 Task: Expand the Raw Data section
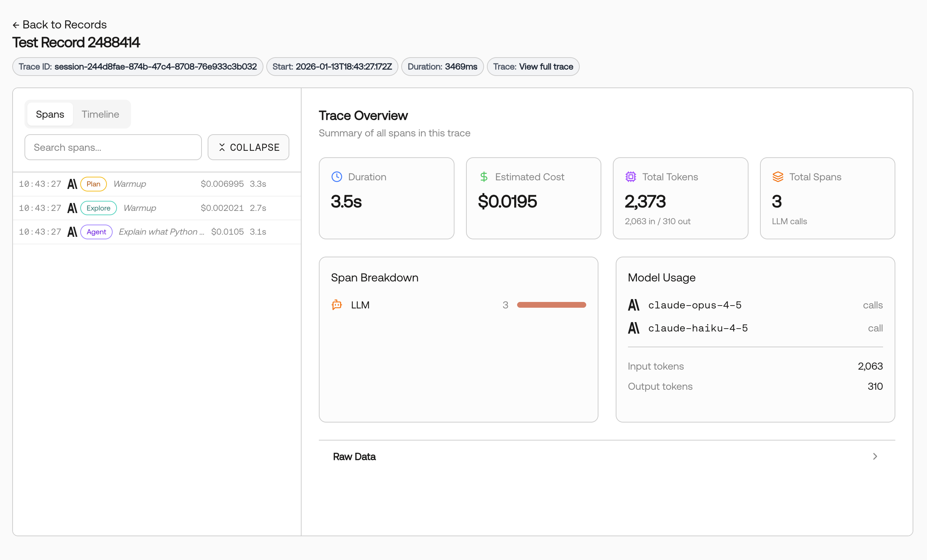pos(607,456)
